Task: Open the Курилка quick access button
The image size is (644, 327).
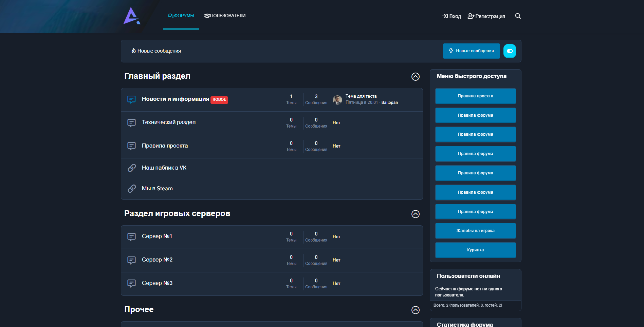Action: coord(475,250)
